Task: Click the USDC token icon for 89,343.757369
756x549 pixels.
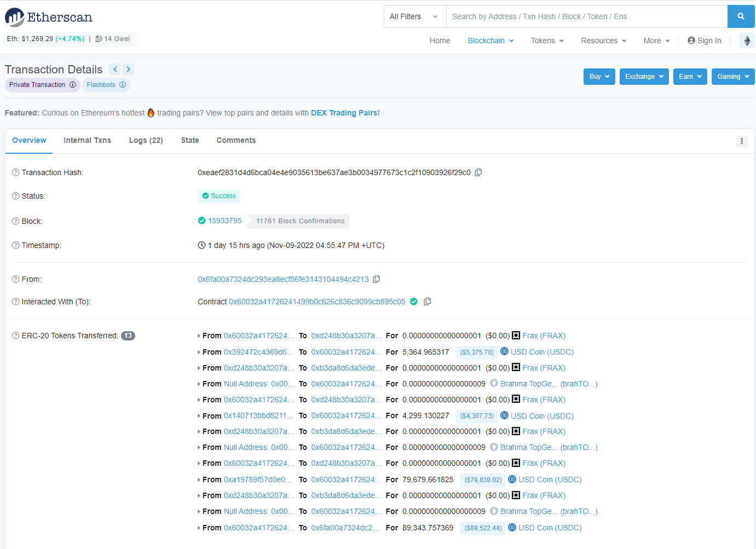Action: pos(512,528)
